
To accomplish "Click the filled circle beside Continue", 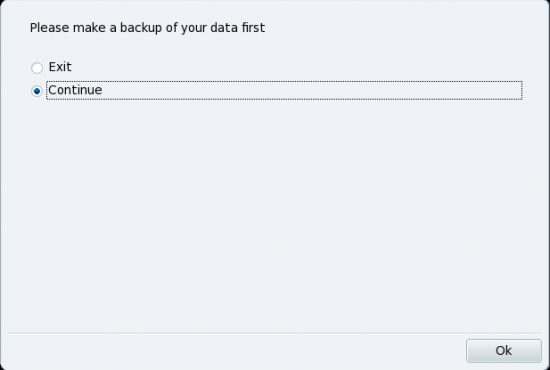I will tap(37, 91).
